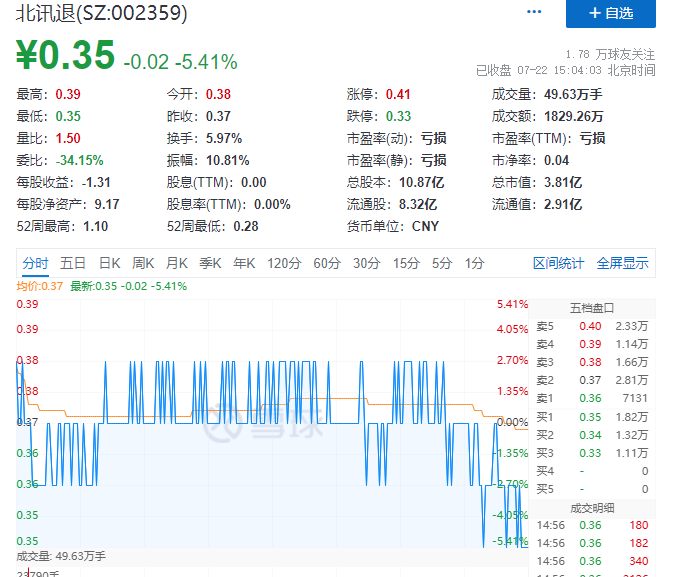The width and height of the screenshot is (675, 577).
Task: Click the 五档盘口 order book header
Action: coord(592,307)
